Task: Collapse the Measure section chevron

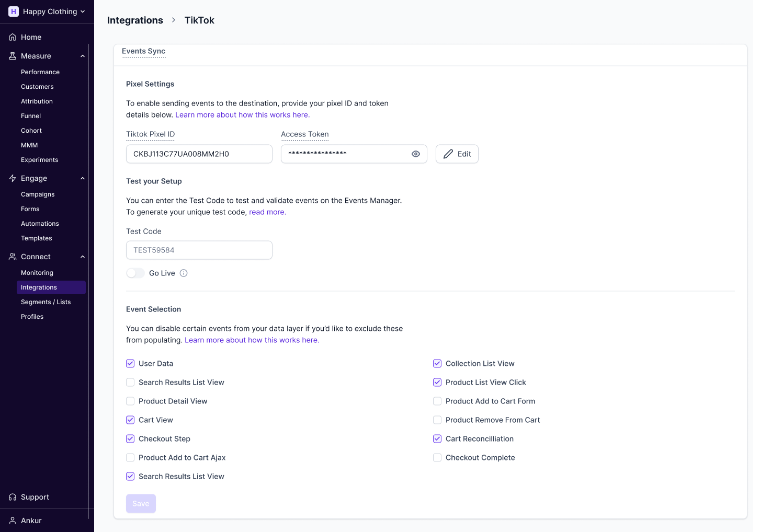Action: (x=83, y=56)
